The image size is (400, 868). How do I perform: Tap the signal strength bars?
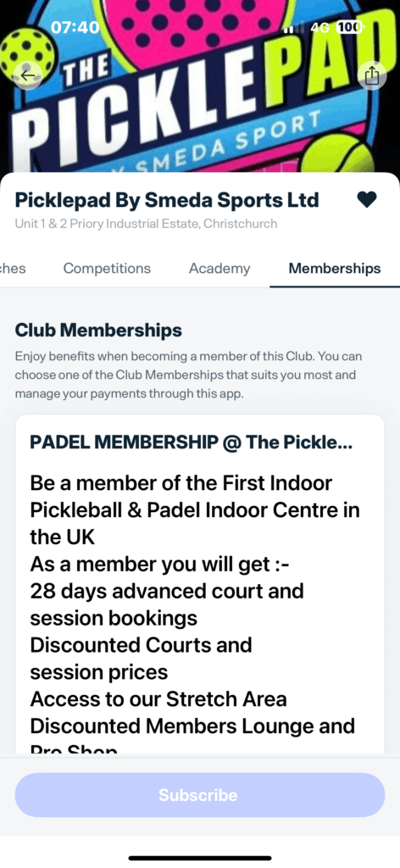pyautogui.click(x=293, y=28)
